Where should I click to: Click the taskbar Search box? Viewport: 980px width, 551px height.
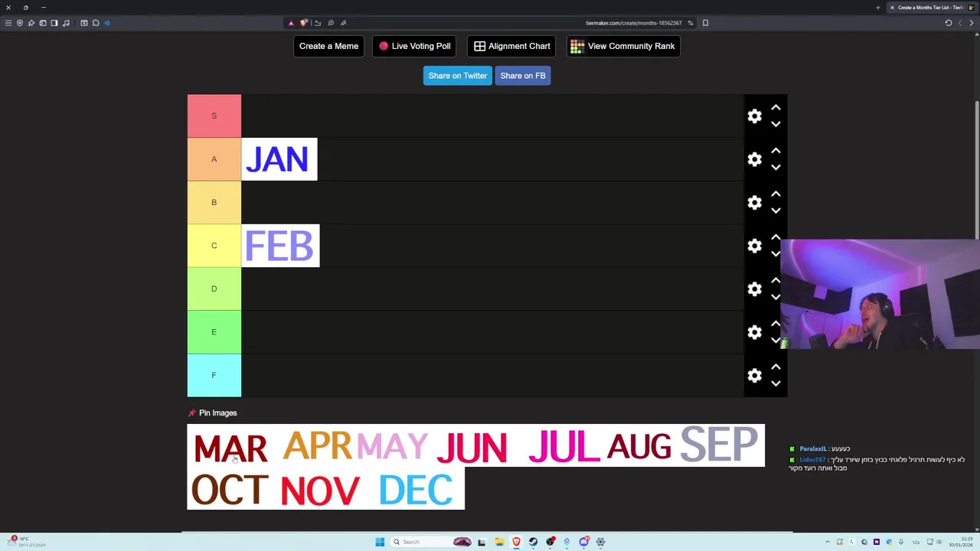[433, 542]
